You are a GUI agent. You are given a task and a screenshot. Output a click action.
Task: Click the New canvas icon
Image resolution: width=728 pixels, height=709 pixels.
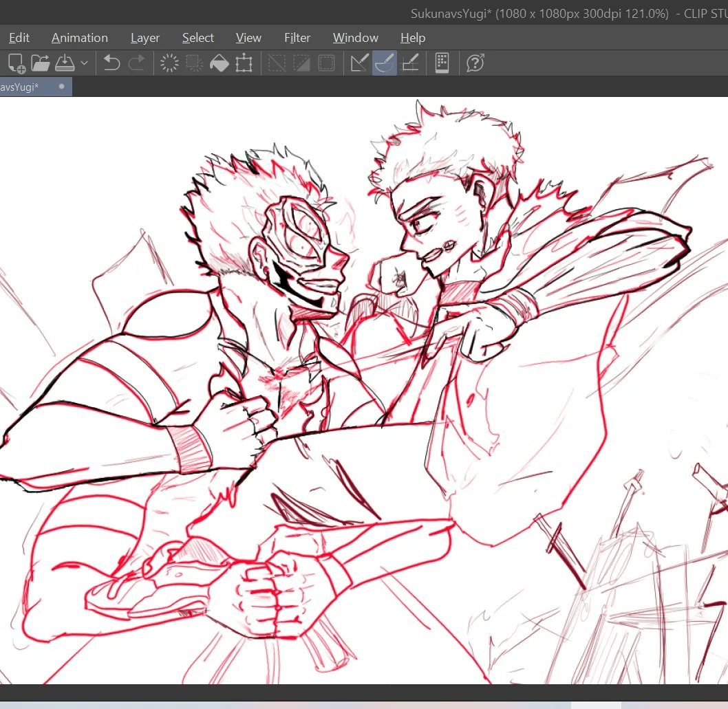(x=17, y=63)
